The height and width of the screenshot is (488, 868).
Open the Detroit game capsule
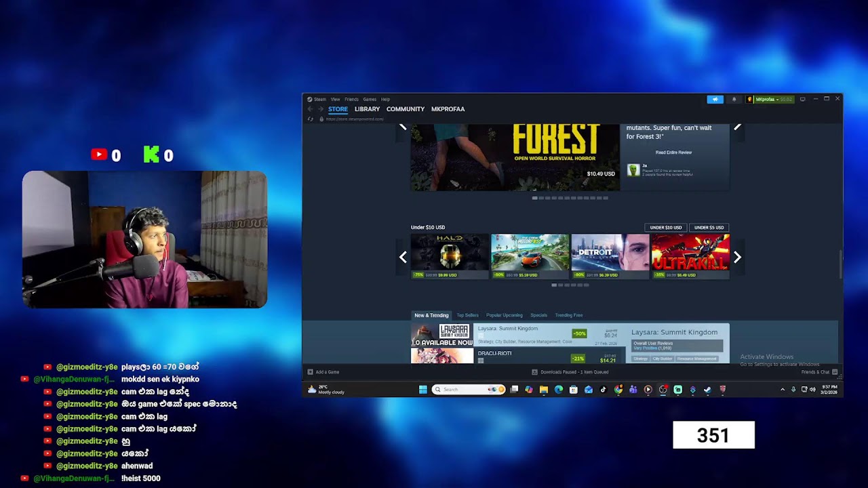[x=610, y=256]
